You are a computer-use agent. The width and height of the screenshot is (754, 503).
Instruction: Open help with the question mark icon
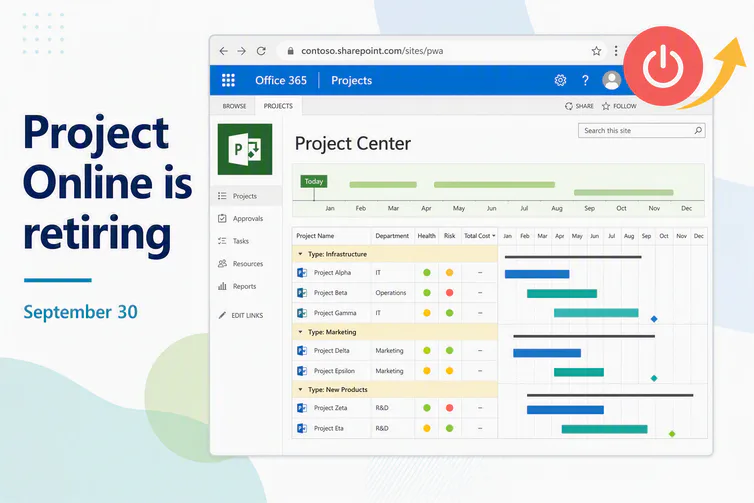pyautogui.click(x=585, y=80)
